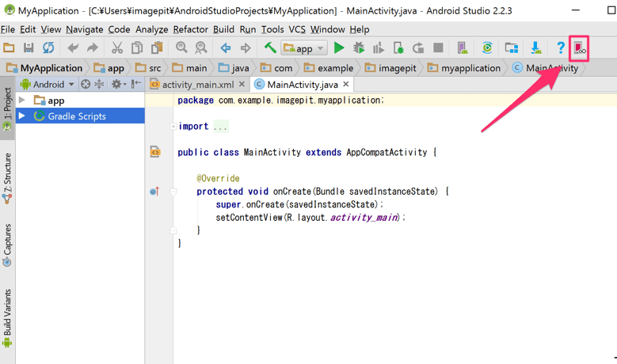
Task: Open project panel settings gear dropdown
Action: [x=119, y=84]
